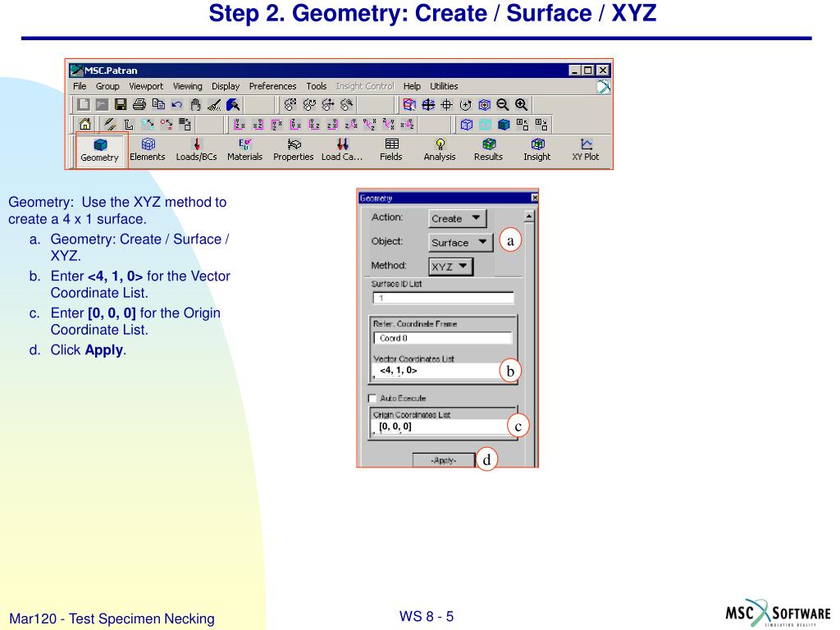The width and height of the screenshot is (840, 630).
Task: Open the Help menu
Action: [412, 86]
